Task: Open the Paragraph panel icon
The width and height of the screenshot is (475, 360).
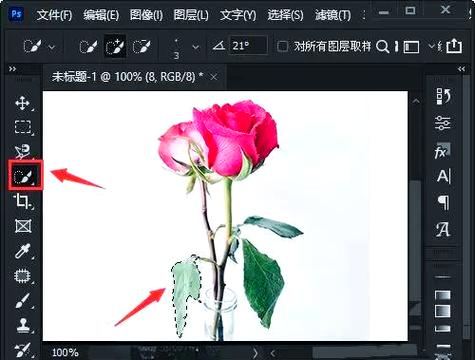Action: (x=443, y=202)
